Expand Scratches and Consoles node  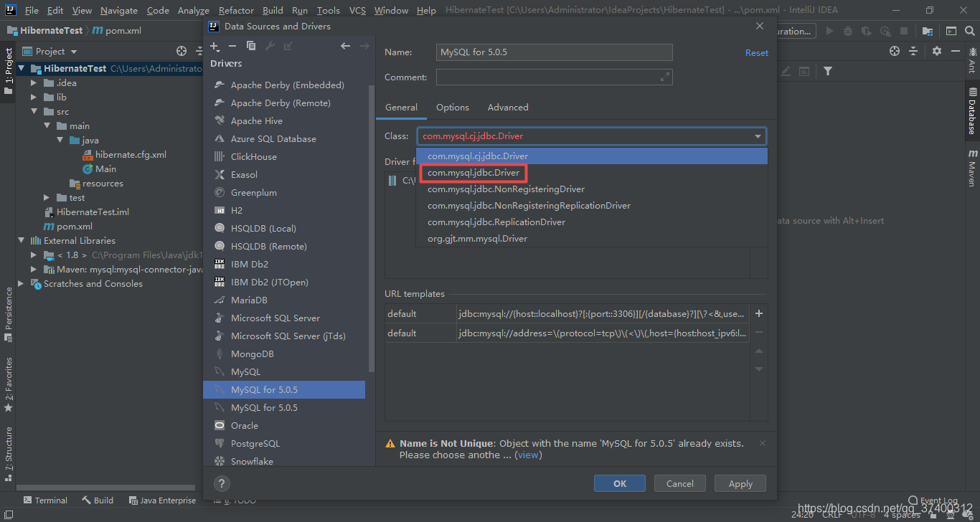click(x=22, y=284)
